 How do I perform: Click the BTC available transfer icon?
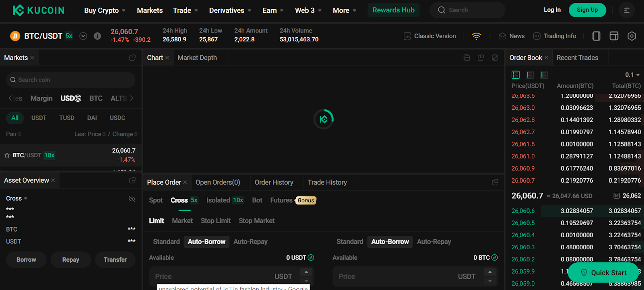pyautogui.click(x=495, y=257)
